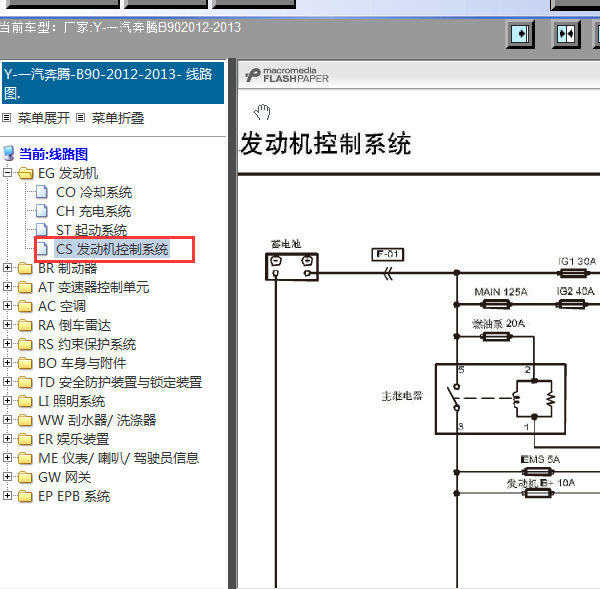Click 菜单展开 to expand all menus
Image resolution: width=600 pixels, height=589 pixels.
pos(44,118)
